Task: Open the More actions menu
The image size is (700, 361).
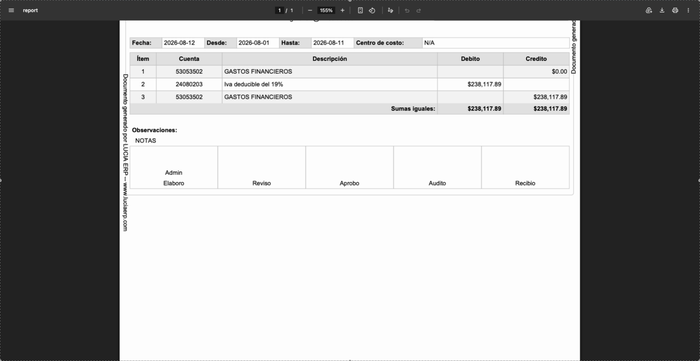Action: 688,10
